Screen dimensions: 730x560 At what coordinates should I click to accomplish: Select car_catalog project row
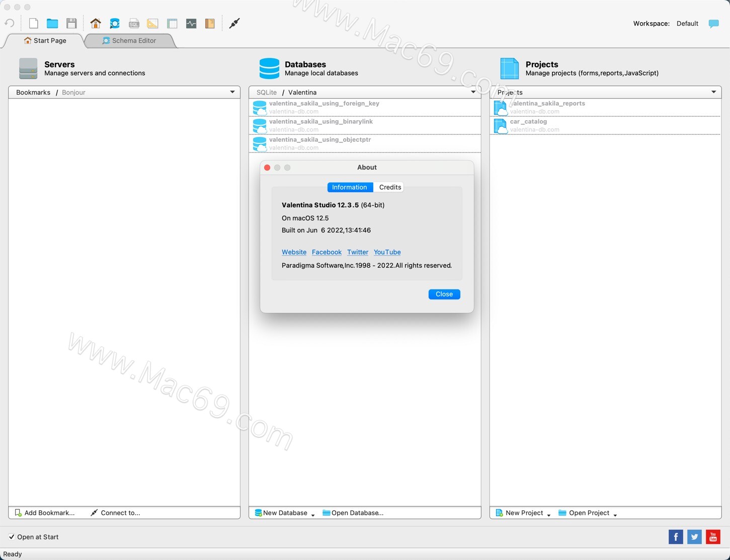[606, 126]
